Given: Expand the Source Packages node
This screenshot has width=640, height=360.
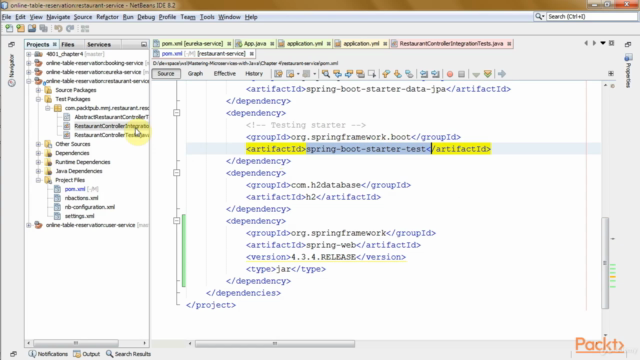Looking at the screenshot, I should 38,90.
